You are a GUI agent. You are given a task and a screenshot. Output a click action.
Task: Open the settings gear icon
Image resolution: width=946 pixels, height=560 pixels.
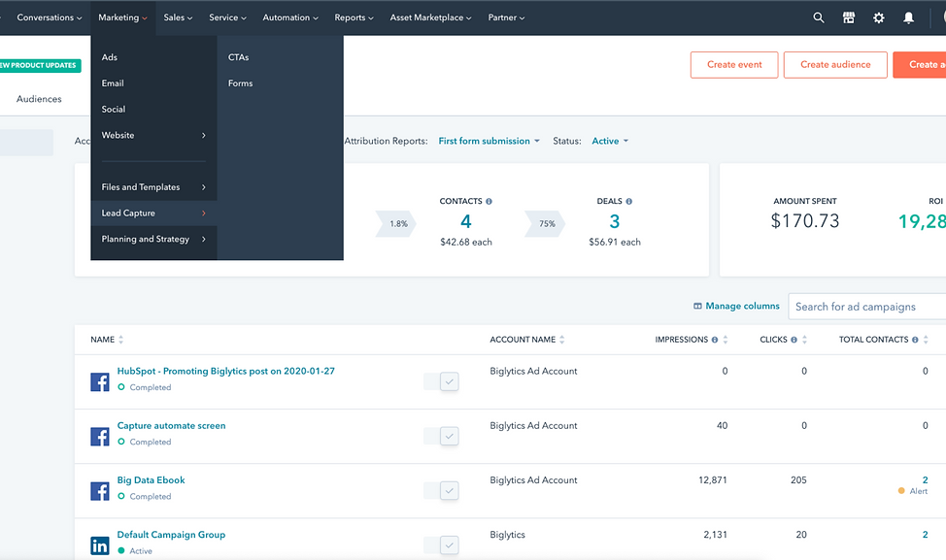click(878, 16)
